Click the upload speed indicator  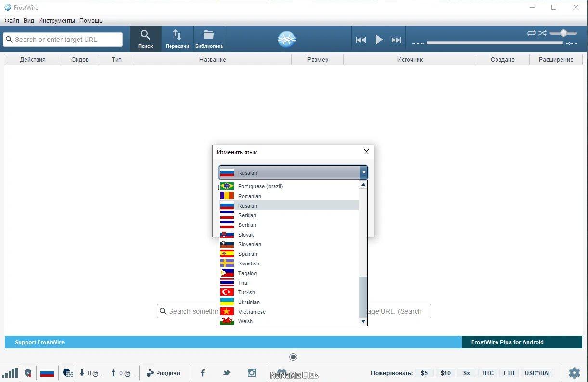[x=123, y=373]
